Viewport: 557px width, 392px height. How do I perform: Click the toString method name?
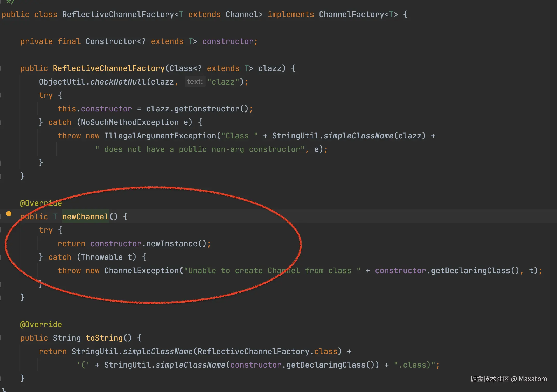pos(104,338)
